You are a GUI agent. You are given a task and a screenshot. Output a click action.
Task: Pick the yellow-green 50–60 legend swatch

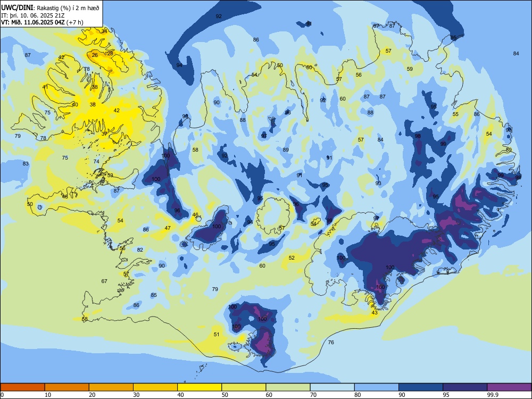pyautogui.click(x=244, y=387)
